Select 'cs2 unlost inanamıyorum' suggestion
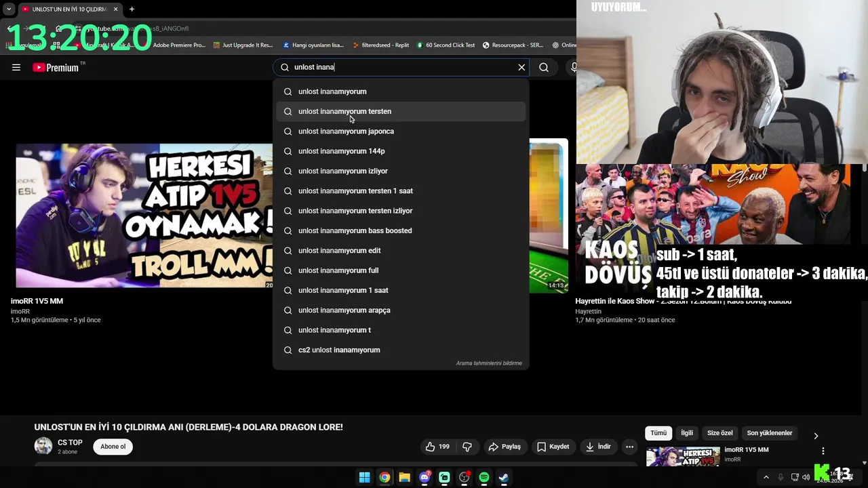 (401, 350)
